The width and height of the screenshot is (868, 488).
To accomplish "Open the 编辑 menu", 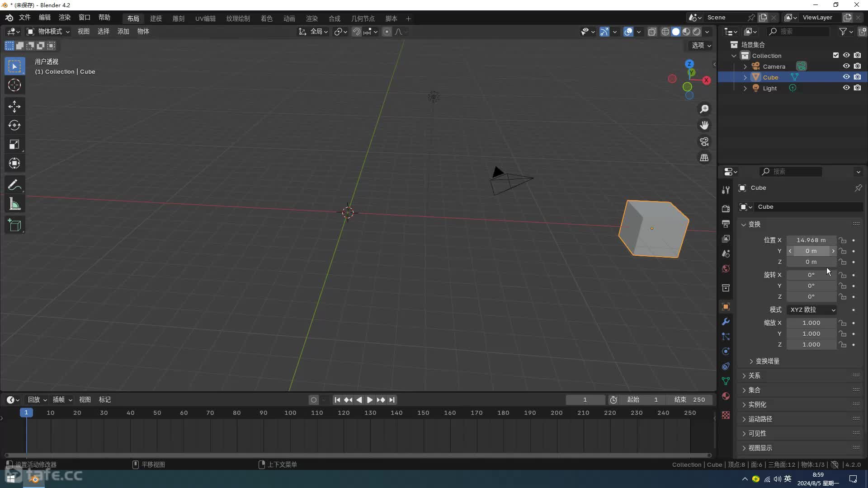I will point(45,17).
